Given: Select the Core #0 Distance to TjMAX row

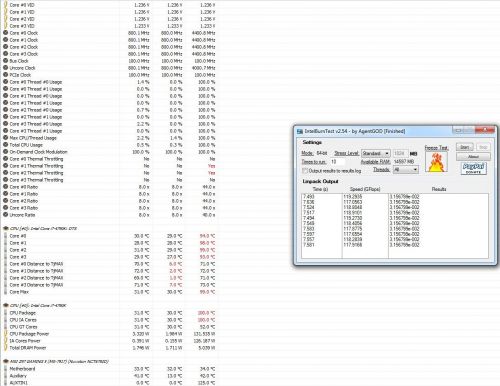Looking at the screenshot, I should [109, 264].
